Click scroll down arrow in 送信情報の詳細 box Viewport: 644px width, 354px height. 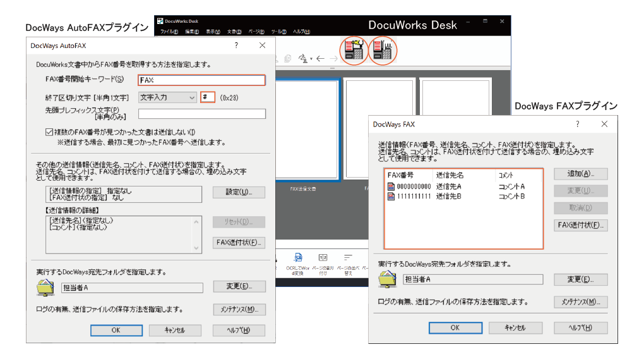[x=196, y=248]
